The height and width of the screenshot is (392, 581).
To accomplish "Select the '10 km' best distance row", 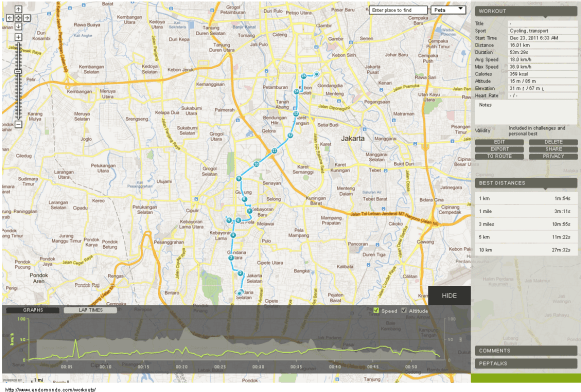I will tap(526, 250).
